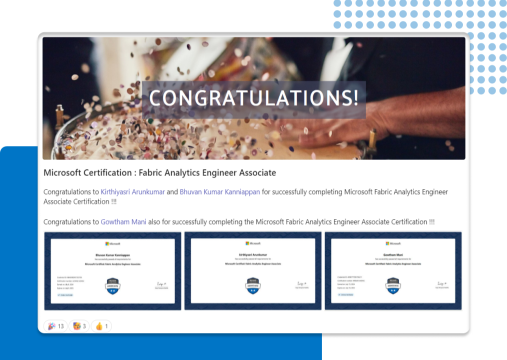
Task: Click the Microsoft Certification post title
Action: tap(160, 173)
